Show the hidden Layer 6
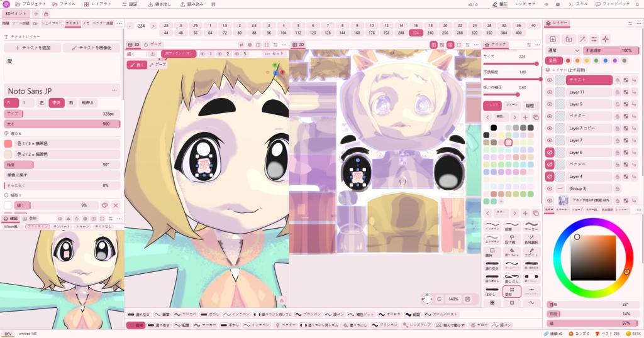The image size is (644, 338). coord(550,152)
